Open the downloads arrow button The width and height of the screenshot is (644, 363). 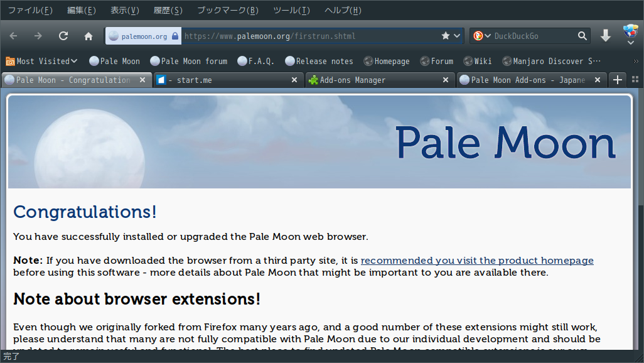click(x=605, y=36)
